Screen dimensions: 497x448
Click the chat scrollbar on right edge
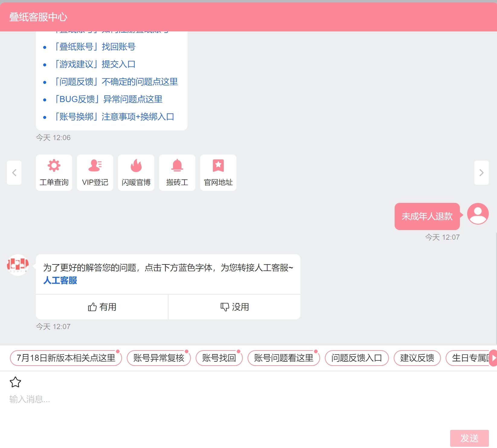(x=496, y=288)
